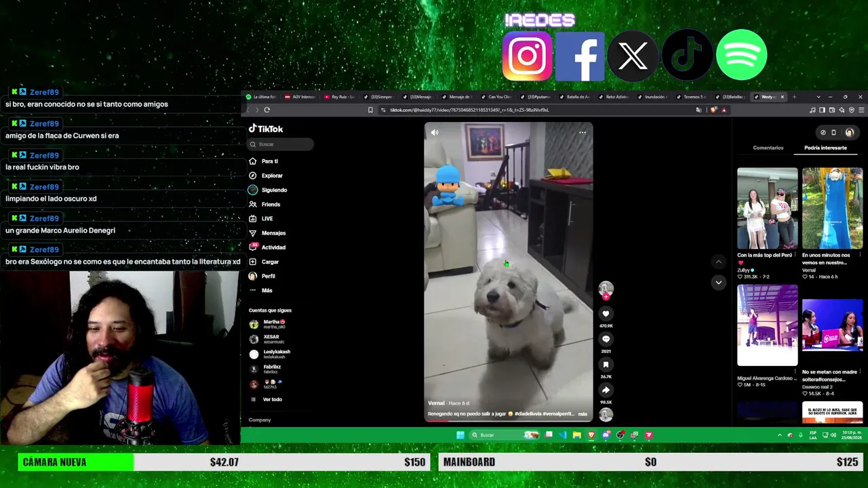The height and width of the screenshot is (488, 868).
Task: Open comments via the speech bubble icon
Action: (x=606, y=339)
